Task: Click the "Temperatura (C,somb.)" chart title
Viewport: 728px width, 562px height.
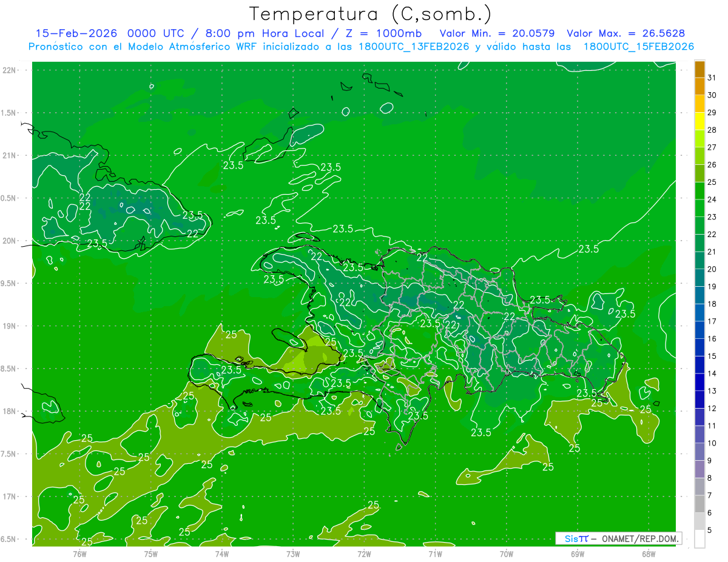Action: (371, 14)
